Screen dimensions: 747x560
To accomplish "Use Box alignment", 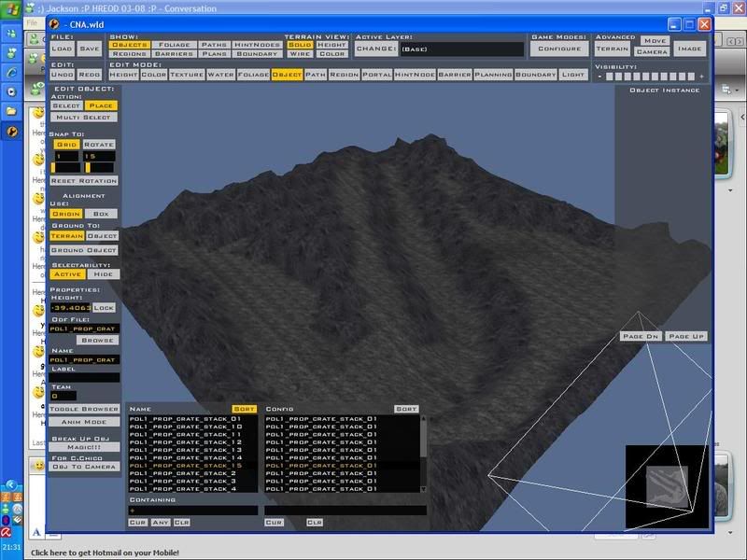I will pyautogui.click(x=101, y=214).
